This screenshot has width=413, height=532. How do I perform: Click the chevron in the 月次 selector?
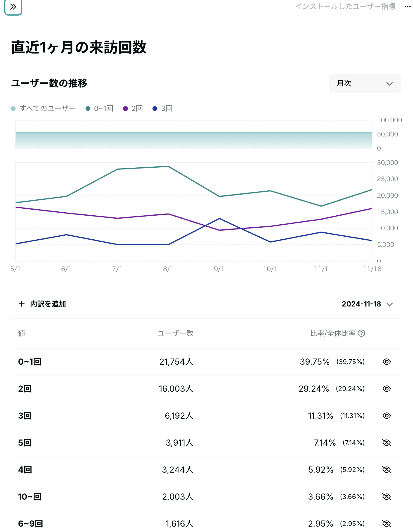coord(389,84)
